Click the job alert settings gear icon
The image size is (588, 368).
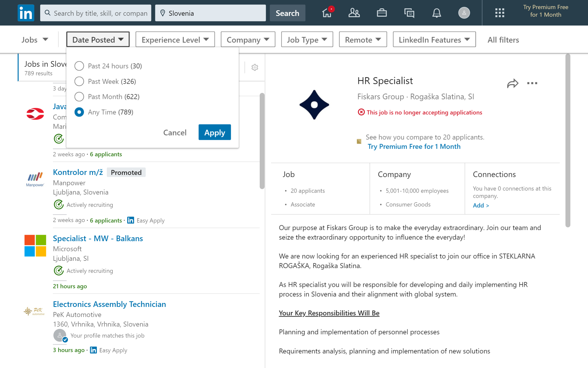click(x=255, y=67)
